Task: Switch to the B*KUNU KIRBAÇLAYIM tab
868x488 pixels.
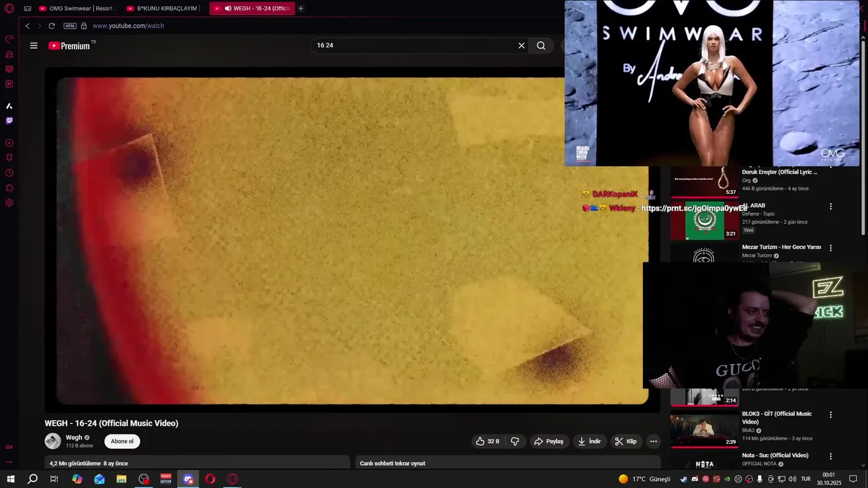Action: pos(163,8)
